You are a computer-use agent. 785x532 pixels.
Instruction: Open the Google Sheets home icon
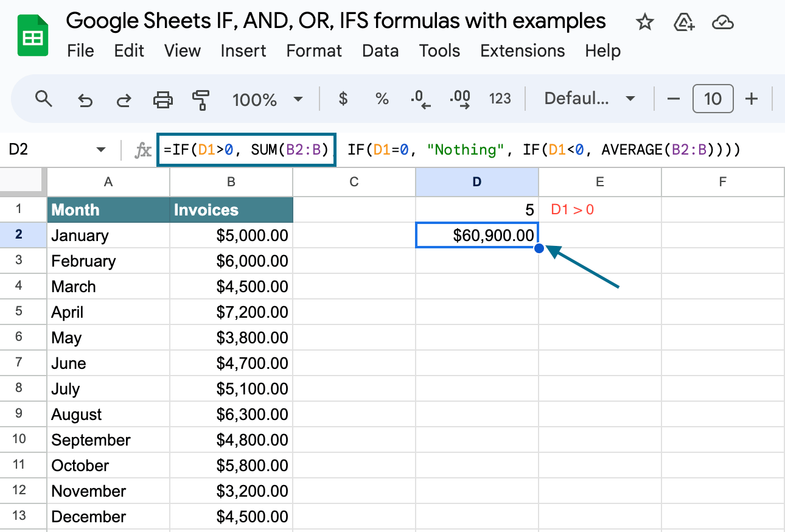pos(32,37)
